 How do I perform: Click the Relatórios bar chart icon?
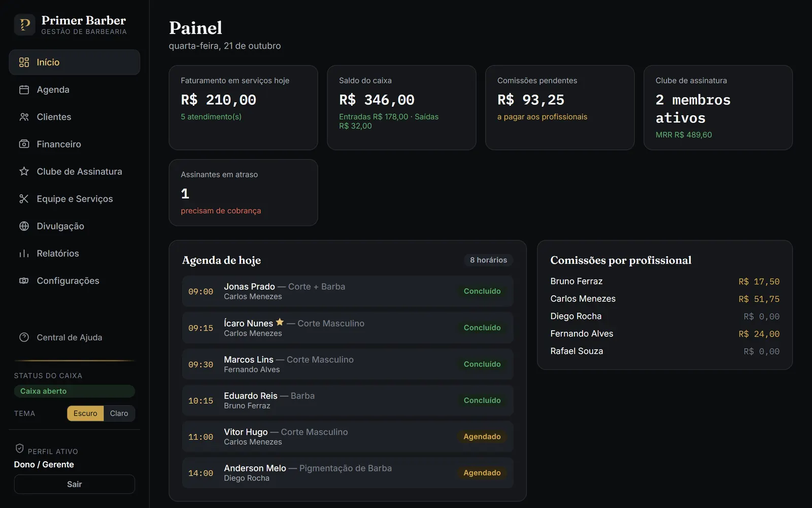[x=24, y=253]
